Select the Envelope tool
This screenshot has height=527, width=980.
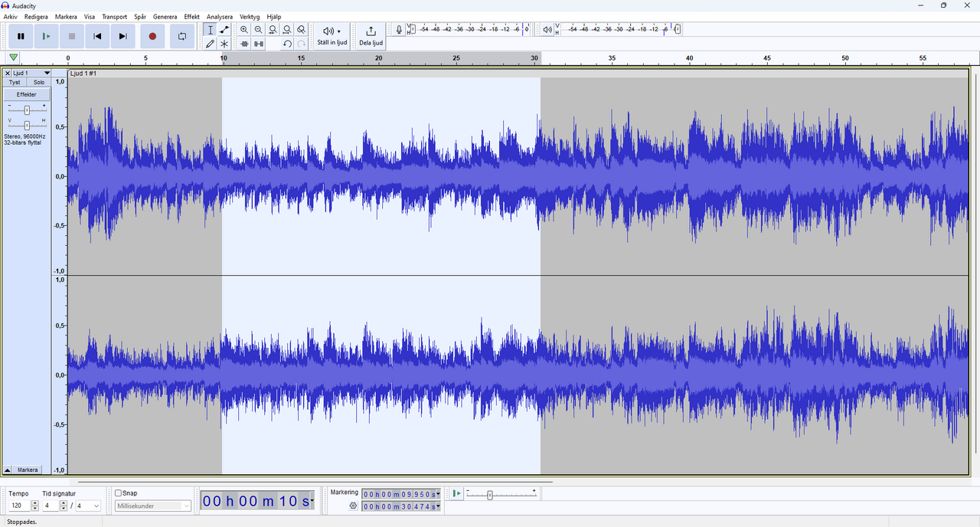coord(224,30)
